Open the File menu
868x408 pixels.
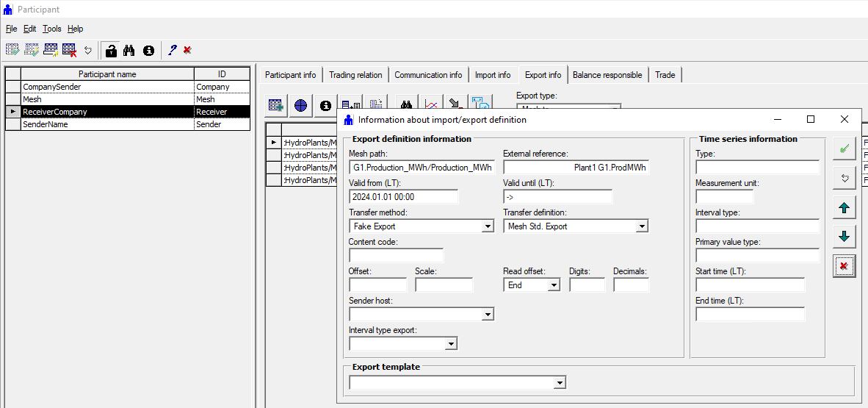pos(12,28)
